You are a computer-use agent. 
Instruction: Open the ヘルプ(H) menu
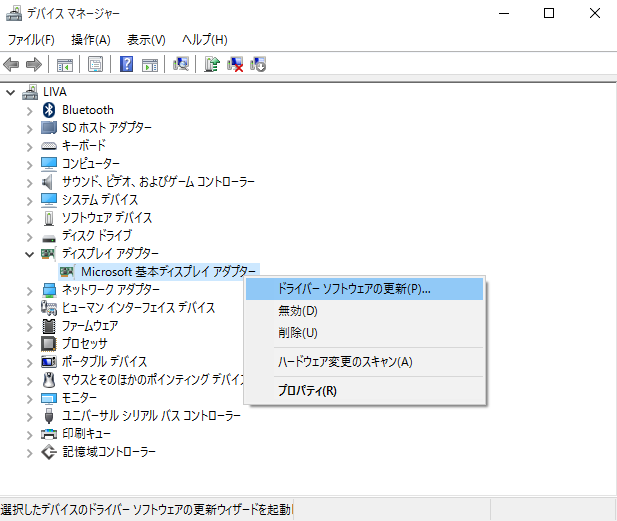(x=205, y=40)
